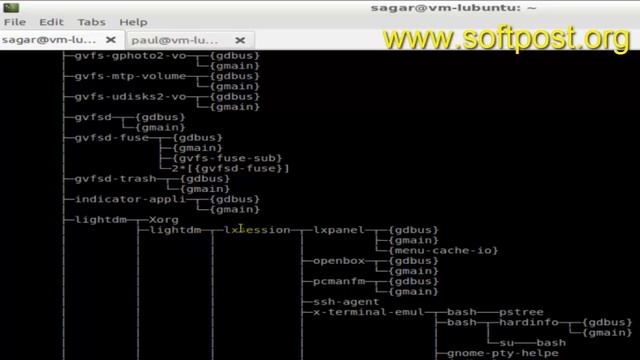This screenshot has height=360, width=640.
Task: Click the gvfs-gphoto2-vo process text
Action: pos(130,56)
